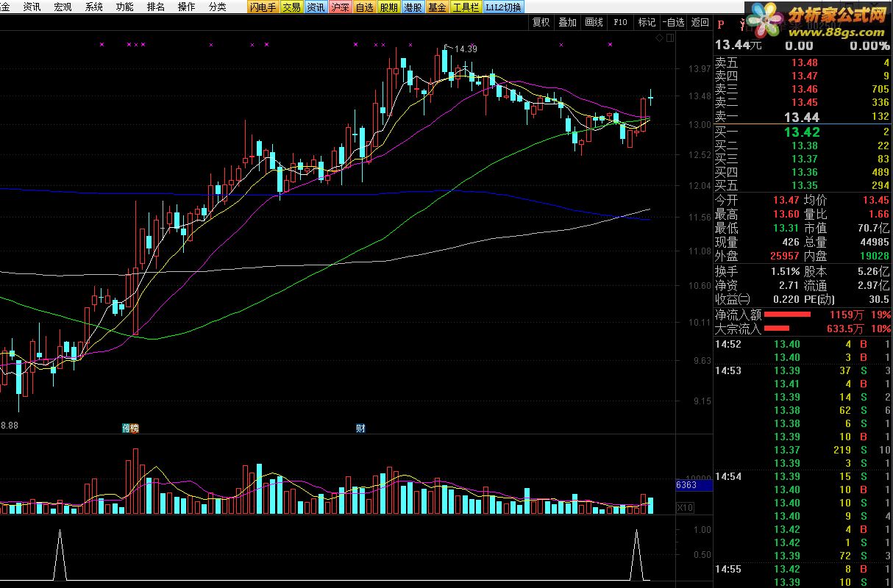Click the 标记 mark button
893x588 pixels.
coord(647,23)
